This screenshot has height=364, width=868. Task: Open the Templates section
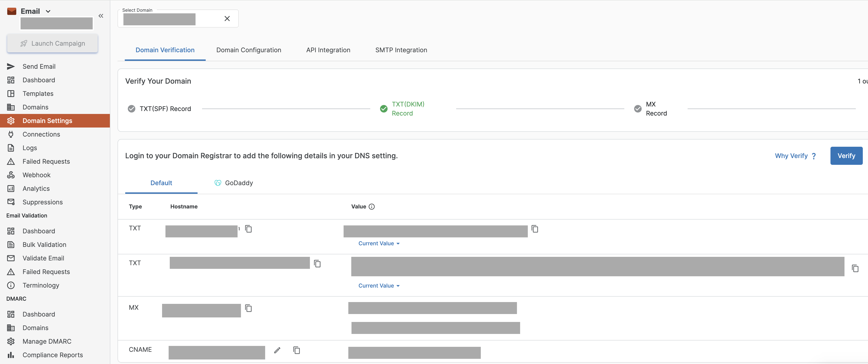[x=55, y=94]
